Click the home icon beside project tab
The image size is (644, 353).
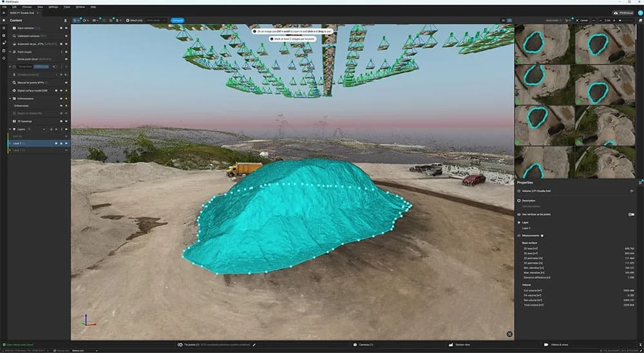(4, 13)
